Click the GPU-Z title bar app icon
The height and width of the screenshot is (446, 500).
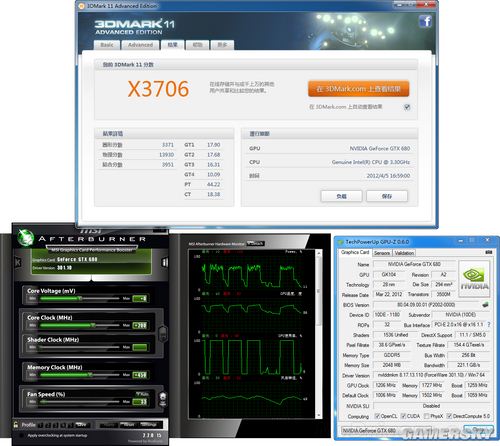coord(340,242)
